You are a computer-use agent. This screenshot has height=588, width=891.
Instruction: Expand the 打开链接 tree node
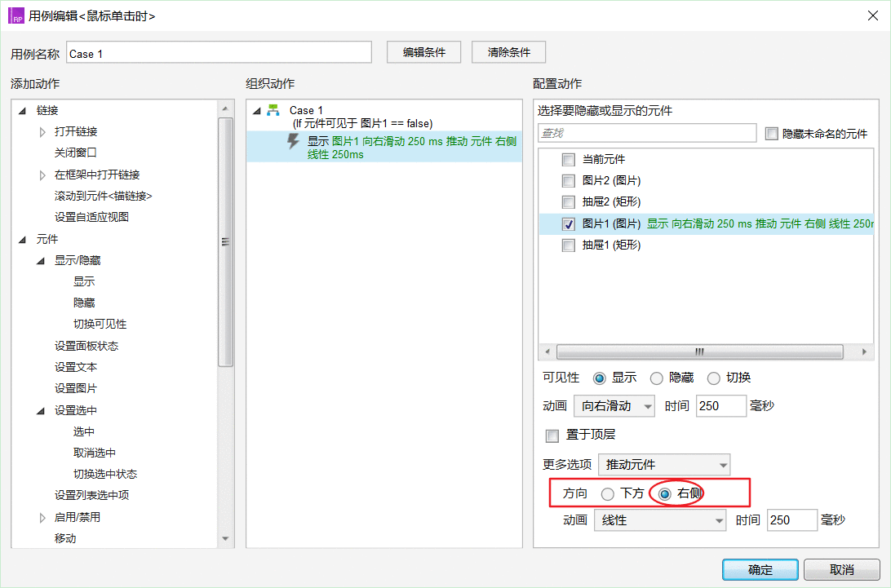[42, 132]
